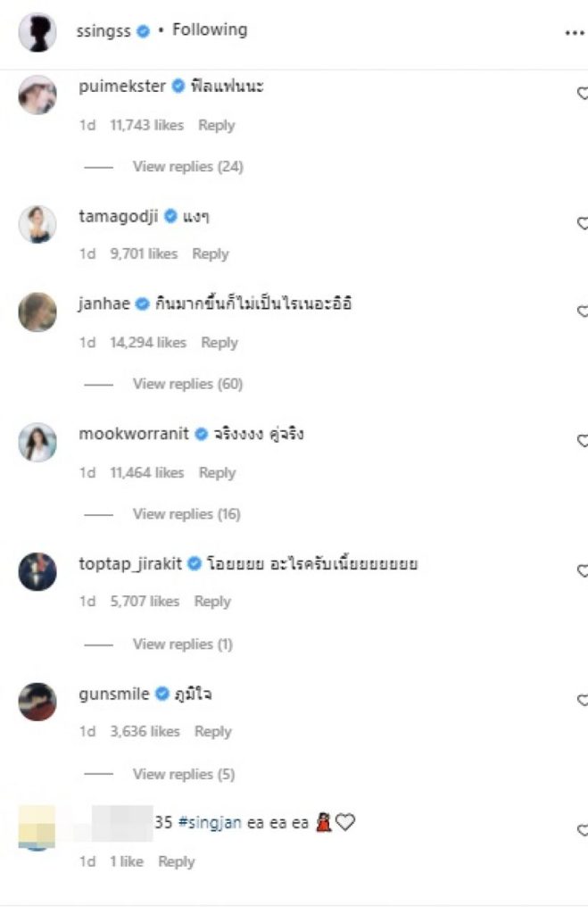Open mookworranit's profile avatar
The width and height of the screenshot is (588, 914).
tap(37, 442)
